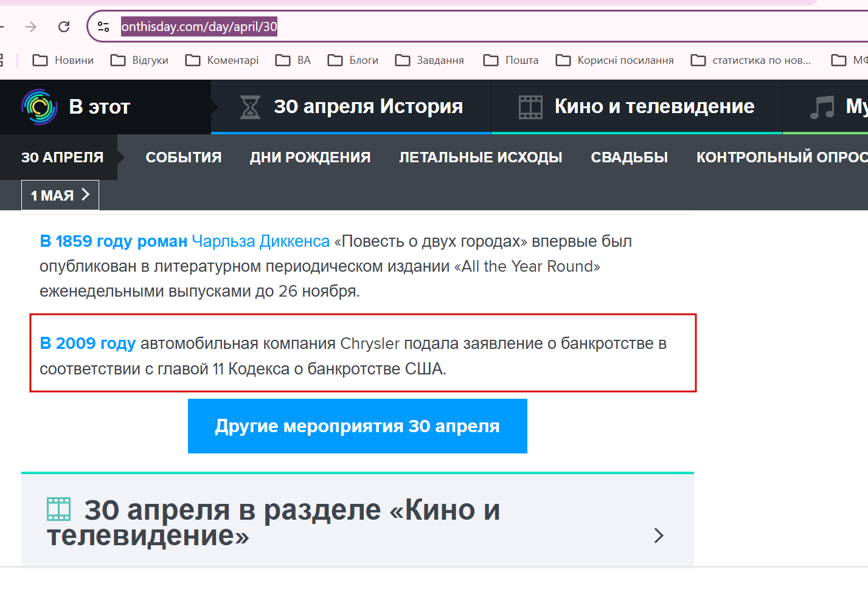Open the КОНТРОЛЬНЫЙ ОПРОС submenu item
The height and width of the screenshot is (589, 868).
[782, 157]
